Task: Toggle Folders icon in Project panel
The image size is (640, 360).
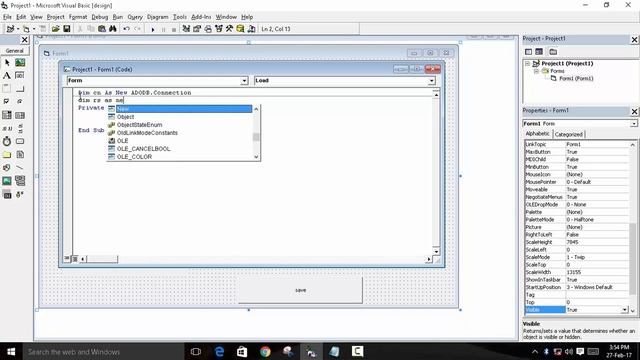Action: point(553,52)
